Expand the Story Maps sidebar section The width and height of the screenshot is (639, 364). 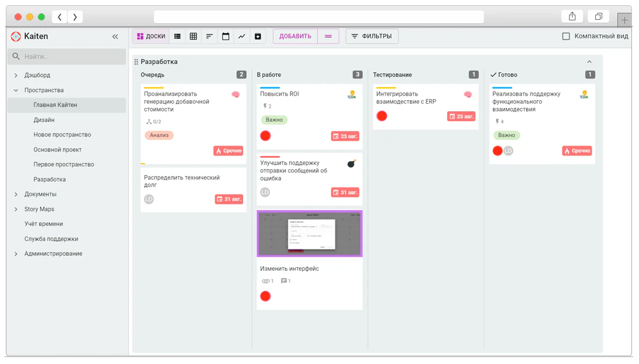(16, 209)
